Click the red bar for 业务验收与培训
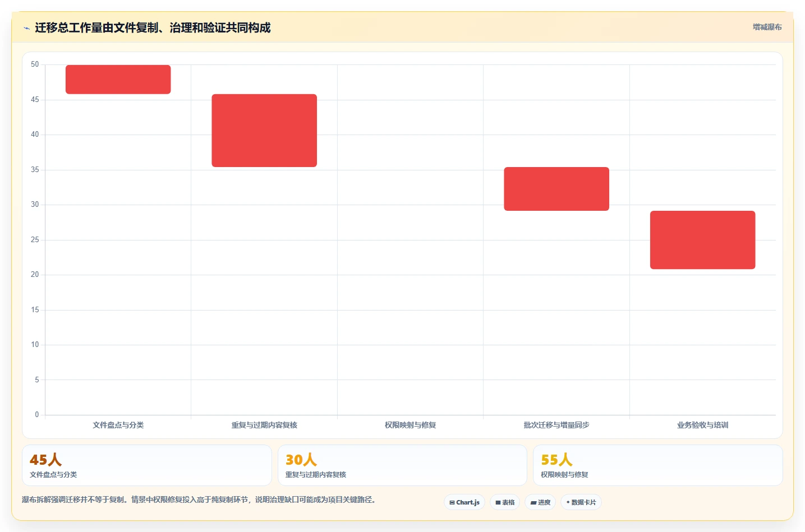This screenshot has width=805, height=532. pyautogui.click(x=702, y=240)
